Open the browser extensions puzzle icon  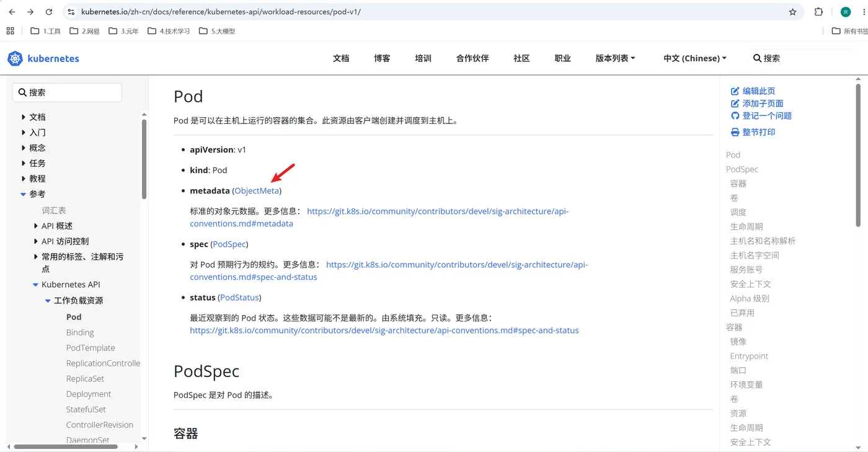[x=818, y=12]
